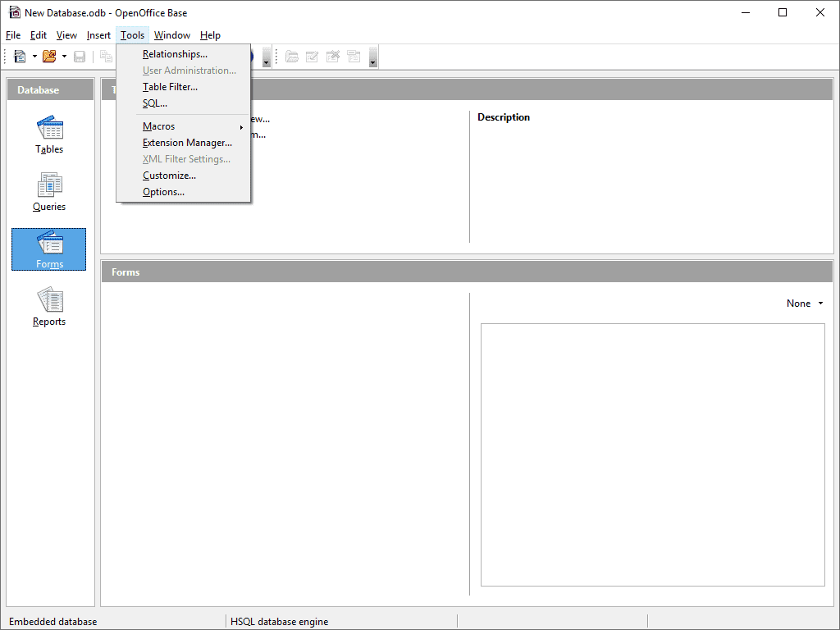
Task: Click the empty form preview box
Action: click(652, 454)
